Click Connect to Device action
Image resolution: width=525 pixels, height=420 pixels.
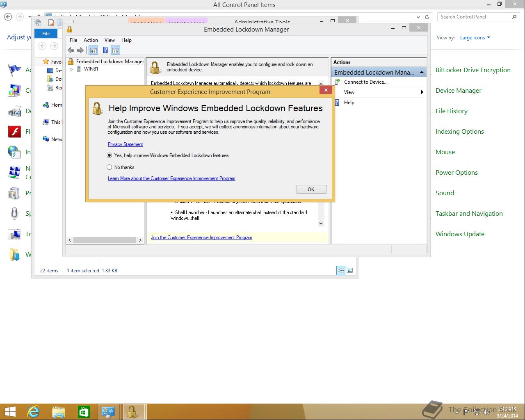click(x=365, y=82)
